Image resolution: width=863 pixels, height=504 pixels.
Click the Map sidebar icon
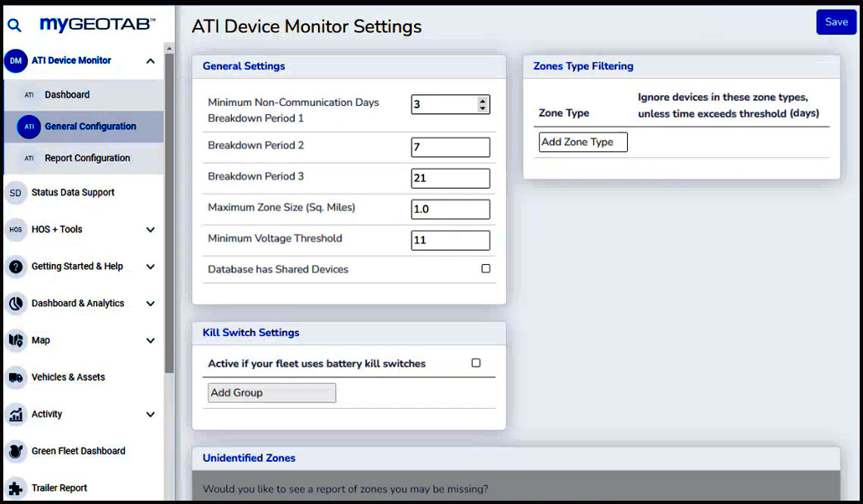pos(16,340)
